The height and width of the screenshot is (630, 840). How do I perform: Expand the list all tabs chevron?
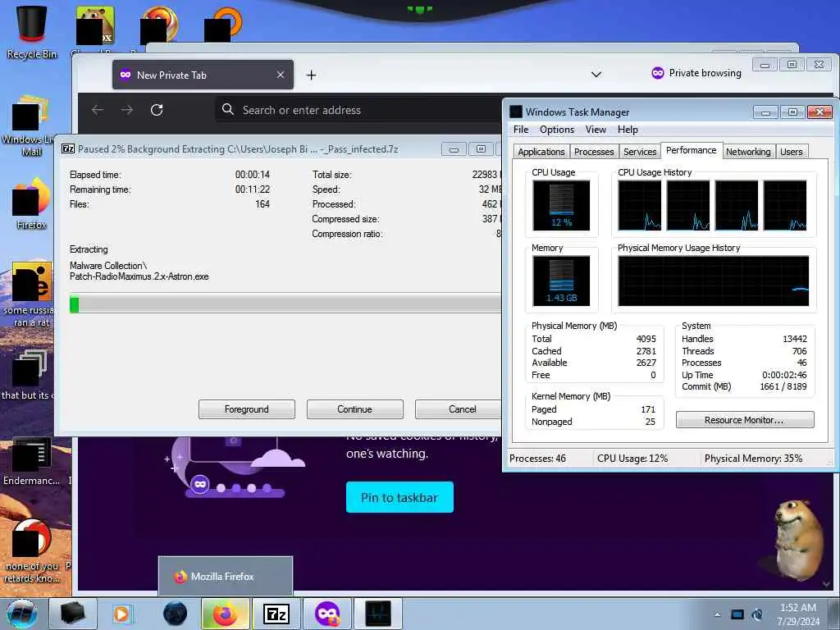pyautogui.click(x=596, y=74)
